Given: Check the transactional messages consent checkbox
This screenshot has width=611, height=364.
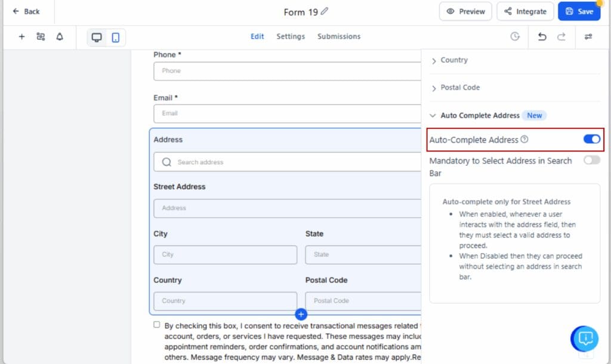Looking at the screenshot, I should point(156,325).
